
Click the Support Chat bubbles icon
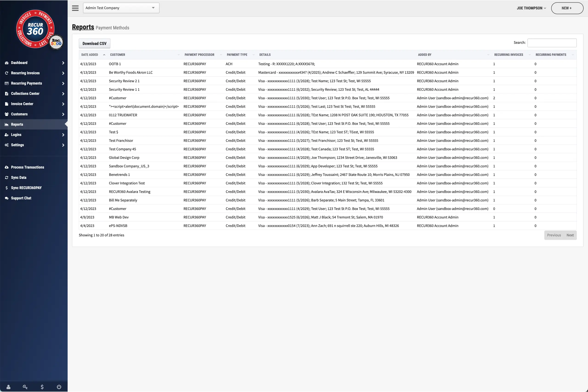tap(7, 198)
